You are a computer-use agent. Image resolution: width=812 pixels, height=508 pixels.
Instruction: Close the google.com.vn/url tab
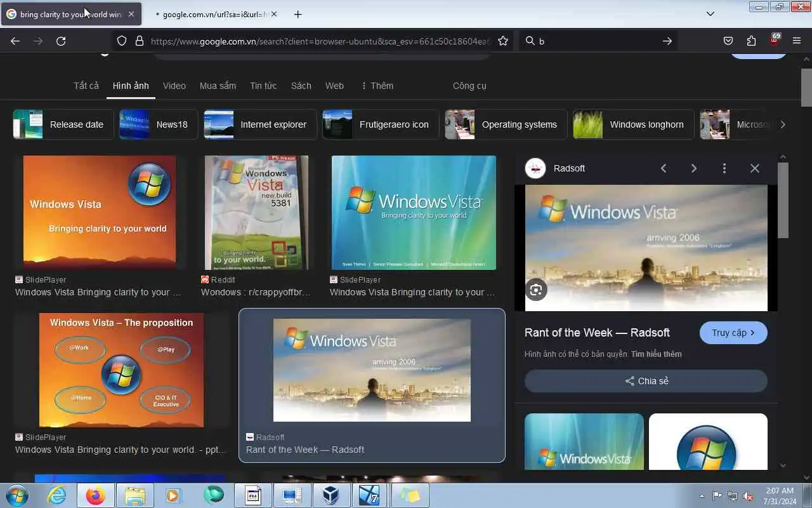[x=274, y=14]
